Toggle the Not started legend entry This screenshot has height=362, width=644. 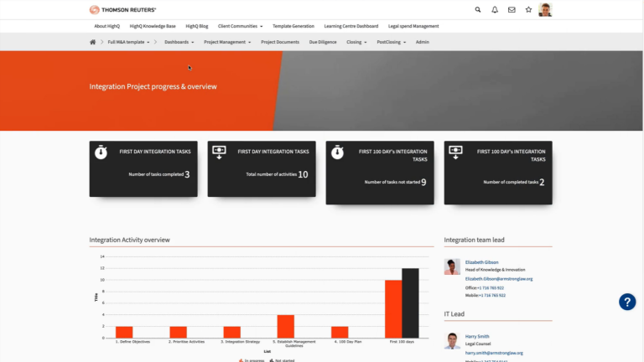(x=283, y=360)
